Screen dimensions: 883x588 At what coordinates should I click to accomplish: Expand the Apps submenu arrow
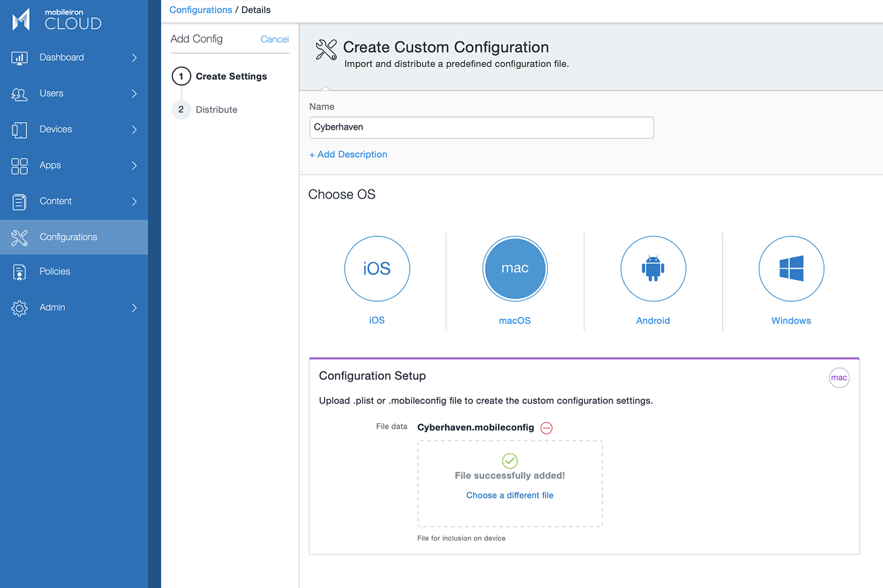[x=135, y=165]
